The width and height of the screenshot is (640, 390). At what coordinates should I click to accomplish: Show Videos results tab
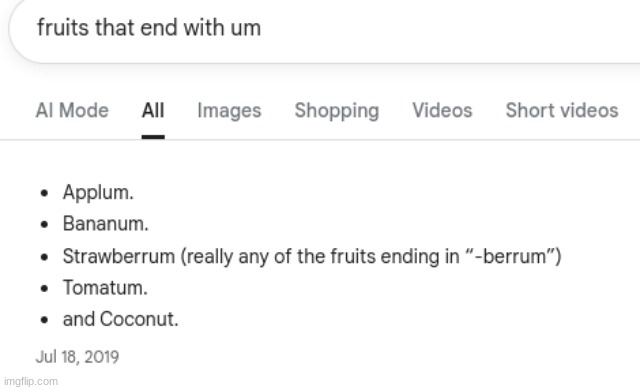tap(442, 111)
